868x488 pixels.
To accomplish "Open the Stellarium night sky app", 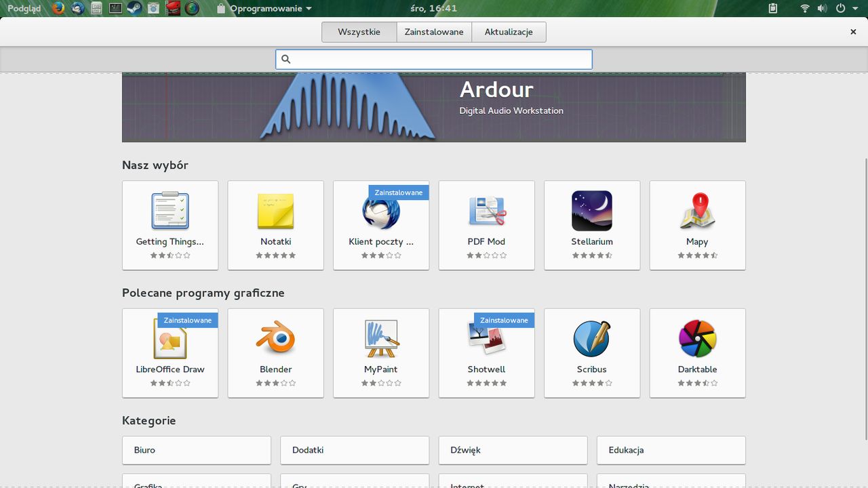I will 592,225.
